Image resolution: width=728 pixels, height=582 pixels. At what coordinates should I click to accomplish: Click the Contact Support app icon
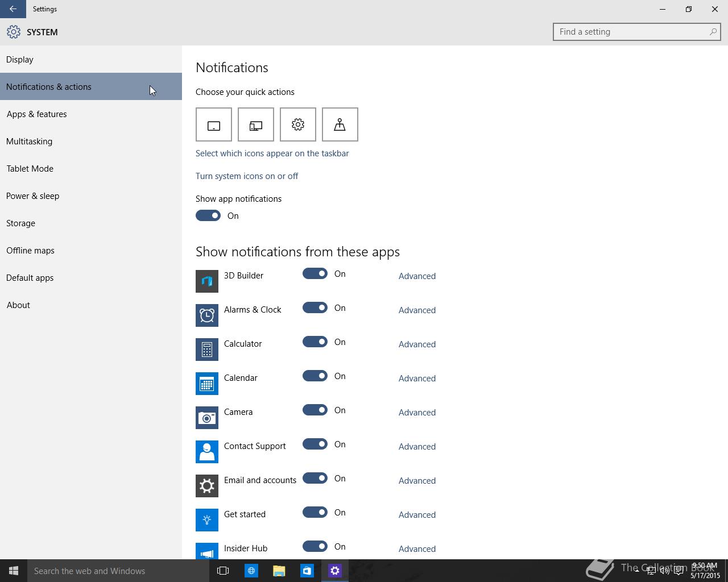[x=207, y=452]
